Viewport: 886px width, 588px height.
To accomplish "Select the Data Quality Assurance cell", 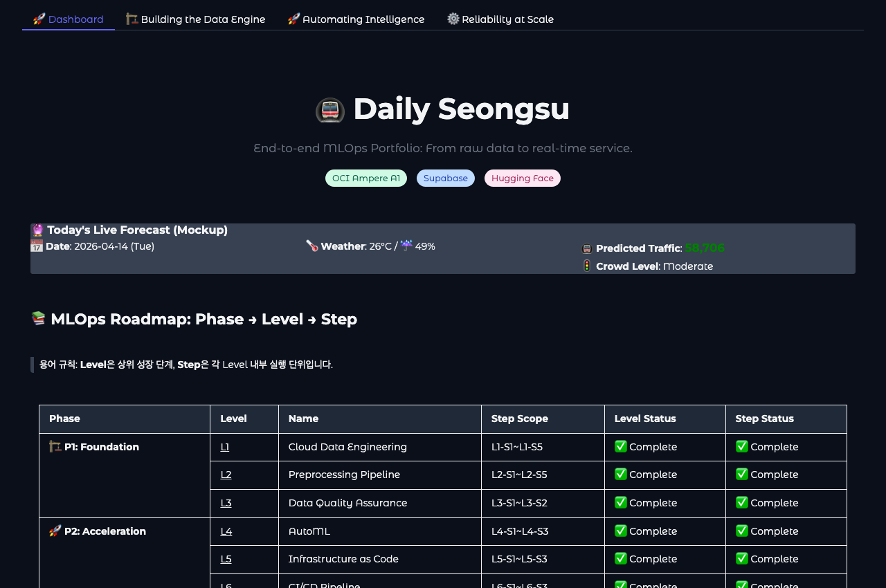I will [x=380, y=504].
